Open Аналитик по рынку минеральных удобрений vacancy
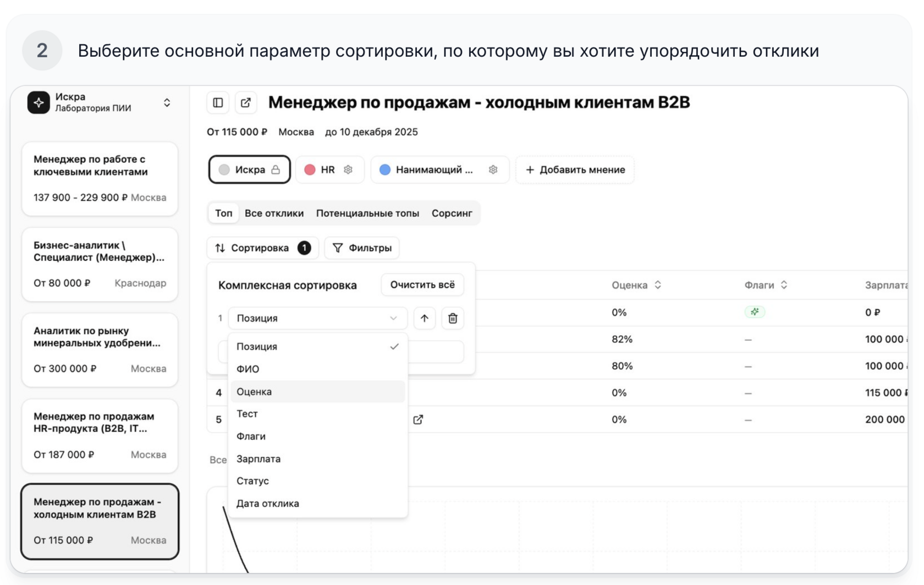Screen dimensions: 924x585 [100, 349]
